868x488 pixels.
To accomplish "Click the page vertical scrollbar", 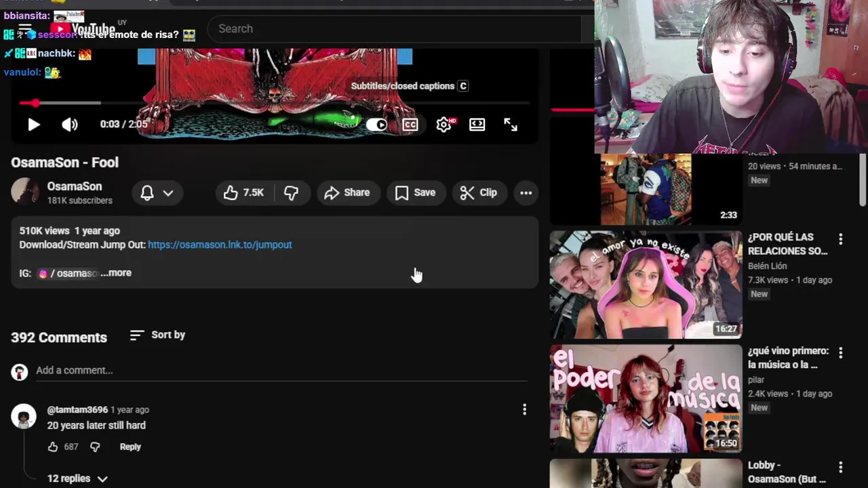I will 863,180.
